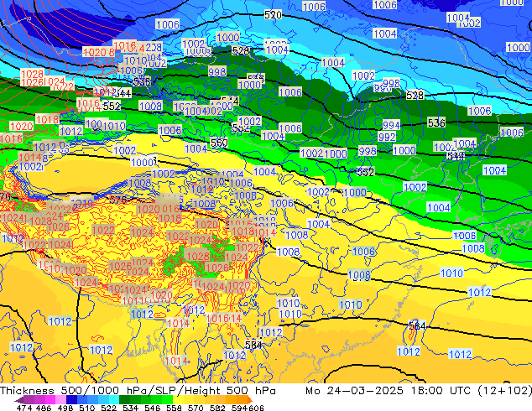Click the cyan legend swatch above 522
This screenshot has height=411, width=532.
113,400
